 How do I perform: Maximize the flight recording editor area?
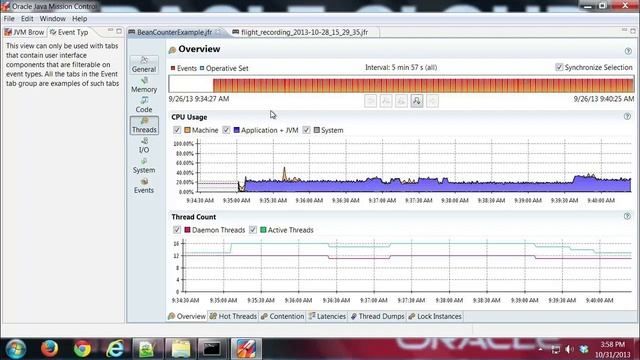pos(633,31)
